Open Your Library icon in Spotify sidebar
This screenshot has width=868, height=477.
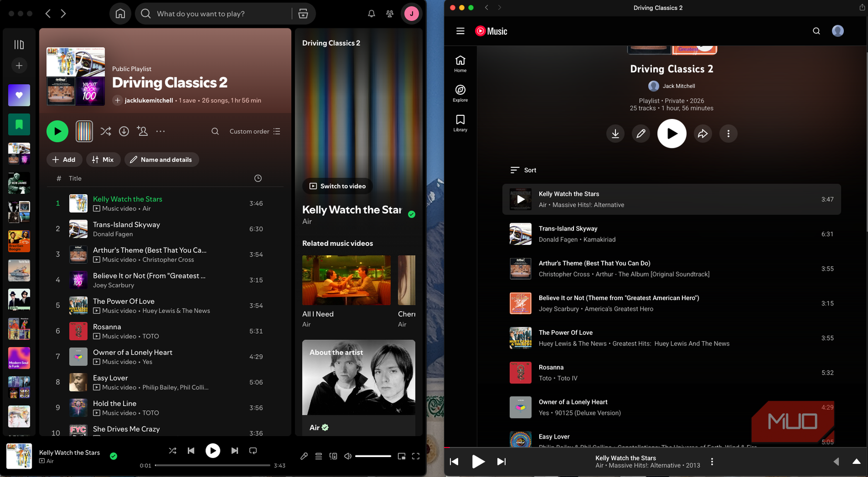click(19, 45)
